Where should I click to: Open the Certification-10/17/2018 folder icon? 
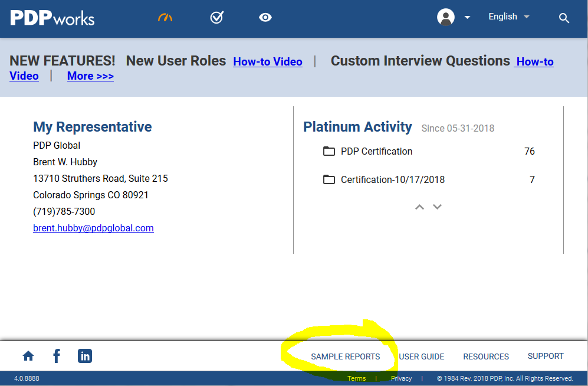(329, 179)
